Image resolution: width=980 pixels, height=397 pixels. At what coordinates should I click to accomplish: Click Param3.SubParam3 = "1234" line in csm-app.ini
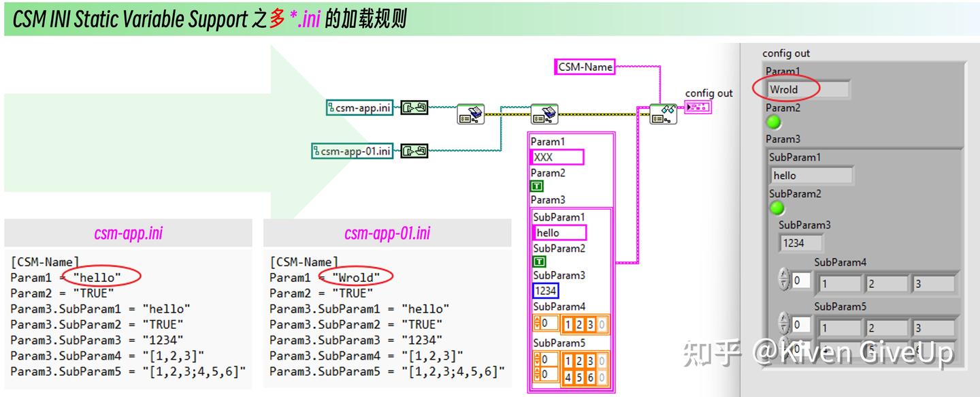pos(97,340)
